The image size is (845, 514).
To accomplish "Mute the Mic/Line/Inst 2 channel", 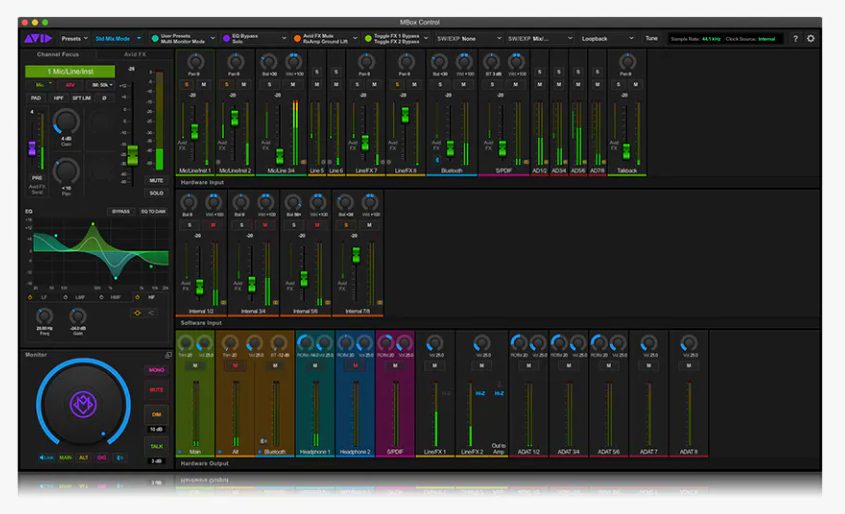I will point(244,85).
